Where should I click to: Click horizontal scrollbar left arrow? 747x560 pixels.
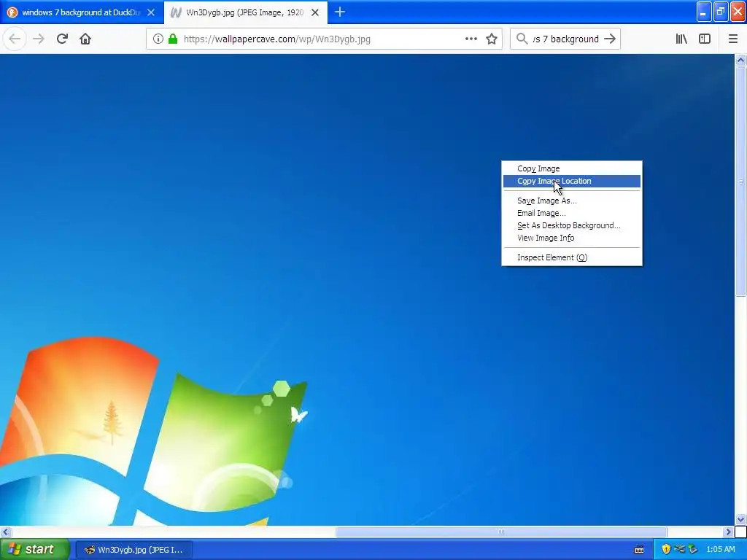tap(6, 532)
